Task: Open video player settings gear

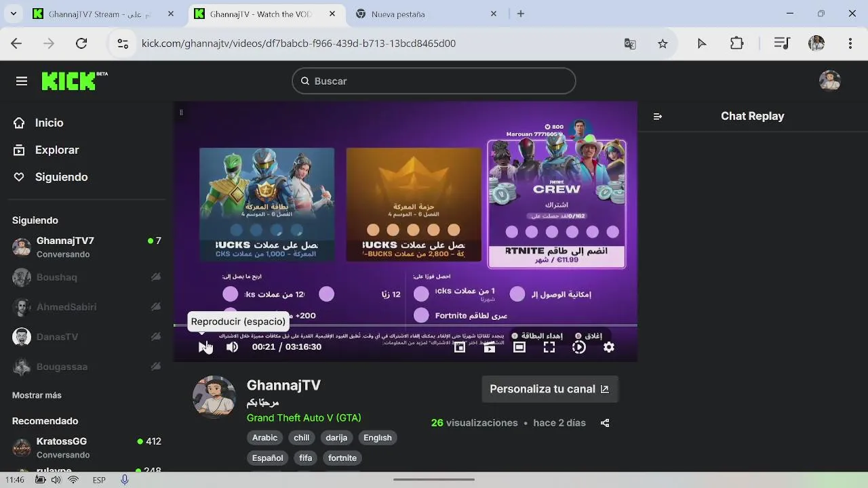Action: (609, 347)
